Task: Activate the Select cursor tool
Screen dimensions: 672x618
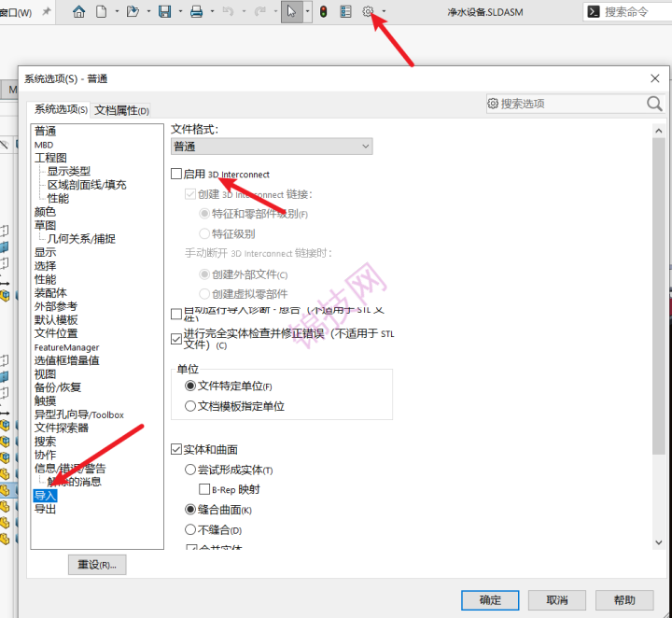Action: (x=292, y=11)
